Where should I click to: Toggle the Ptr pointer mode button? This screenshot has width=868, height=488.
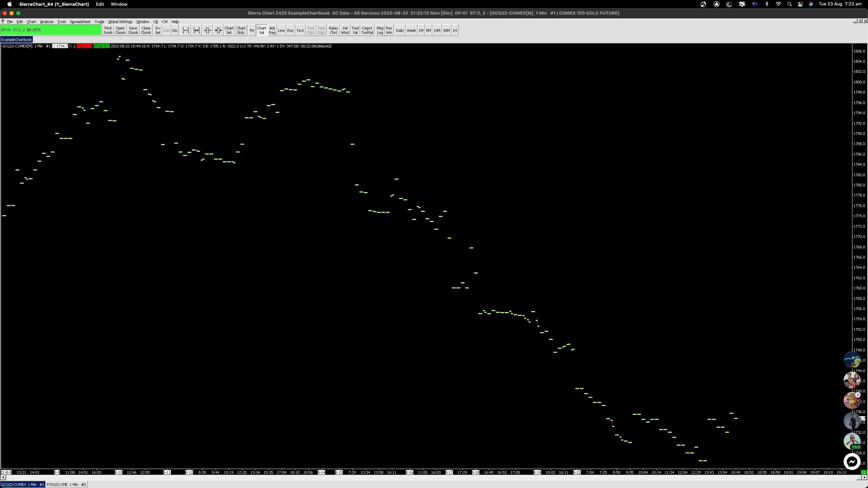pyautogui.click(x=252, y=30)
